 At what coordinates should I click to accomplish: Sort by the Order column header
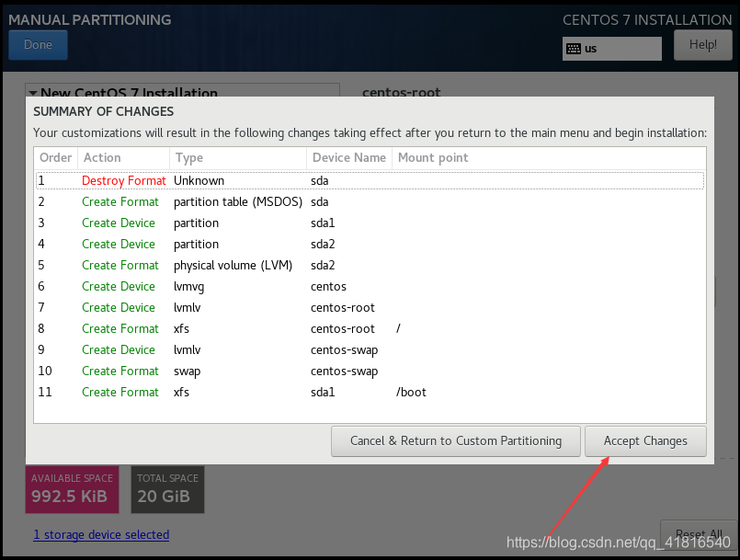55,158
